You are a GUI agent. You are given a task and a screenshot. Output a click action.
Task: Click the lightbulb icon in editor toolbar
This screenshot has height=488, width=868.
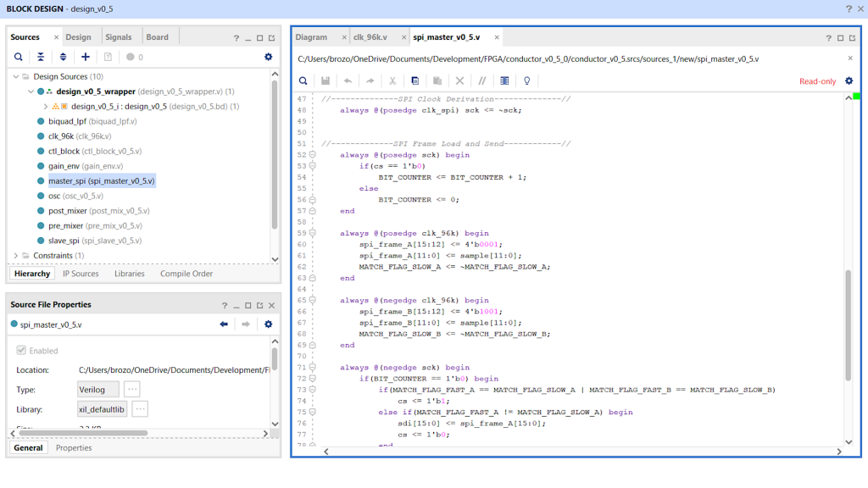coord(526,81)
